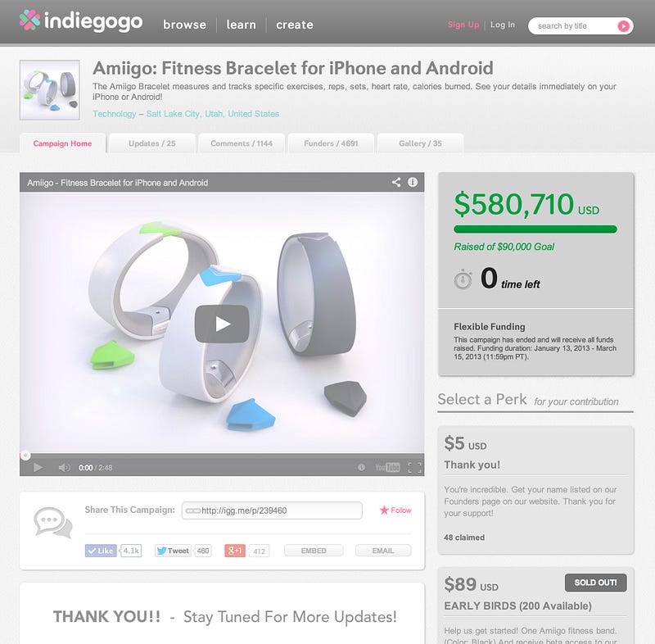The height and width of the screenshot is (644, 655).
Task: Open Salt Lake City location link
Action: tap(173, 114)
